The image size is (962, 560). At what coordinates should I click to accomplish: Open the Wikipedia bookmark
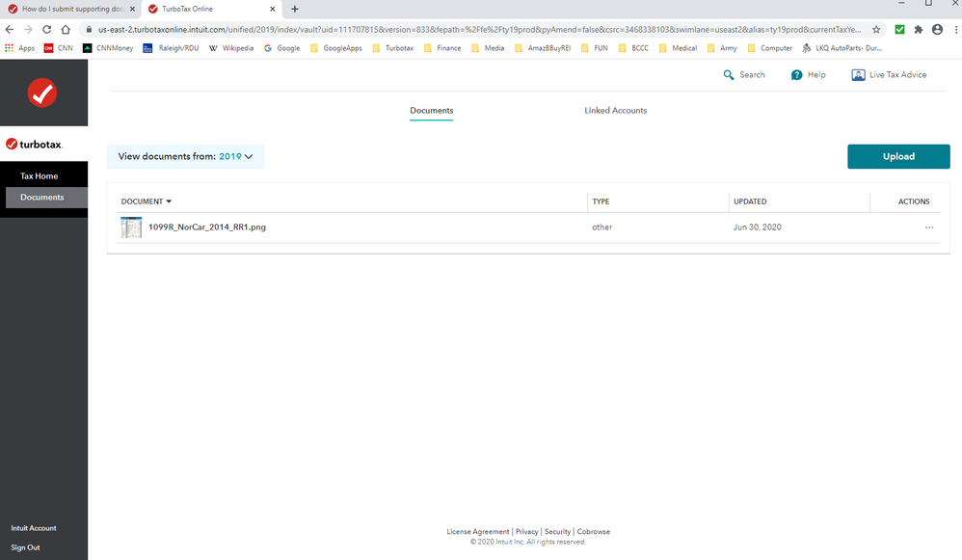coord(231,48)
